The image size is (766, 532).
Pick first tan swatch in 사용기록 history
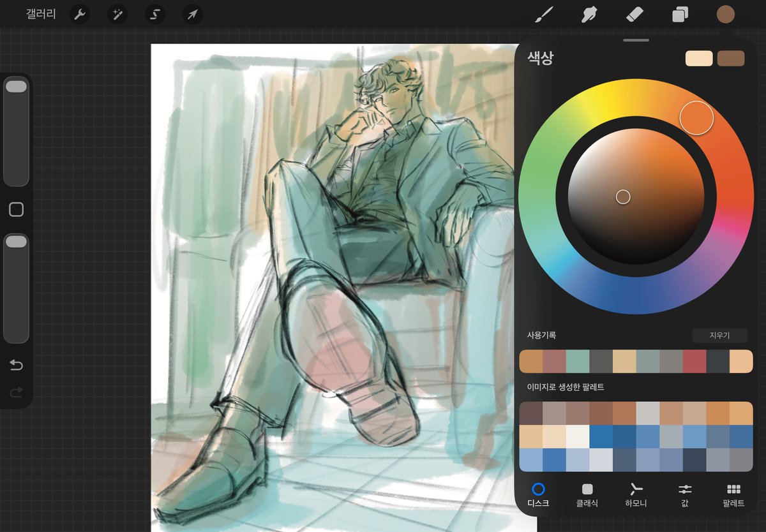(x=531, y=362)
